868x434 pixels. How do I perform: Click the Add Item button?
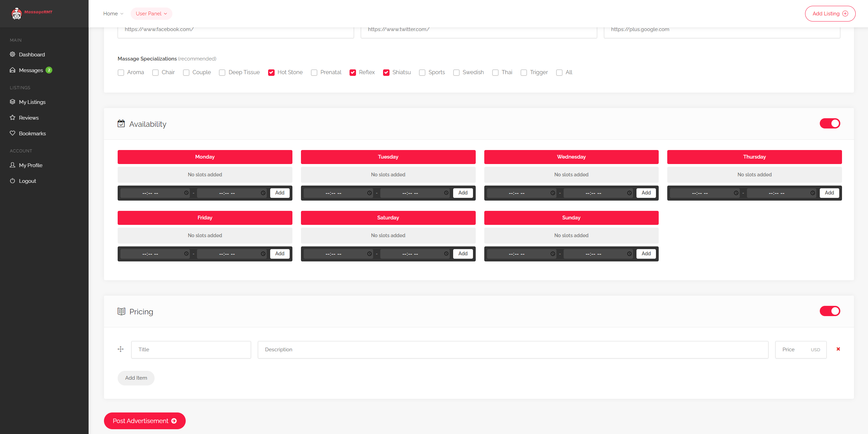click(136, 378)
